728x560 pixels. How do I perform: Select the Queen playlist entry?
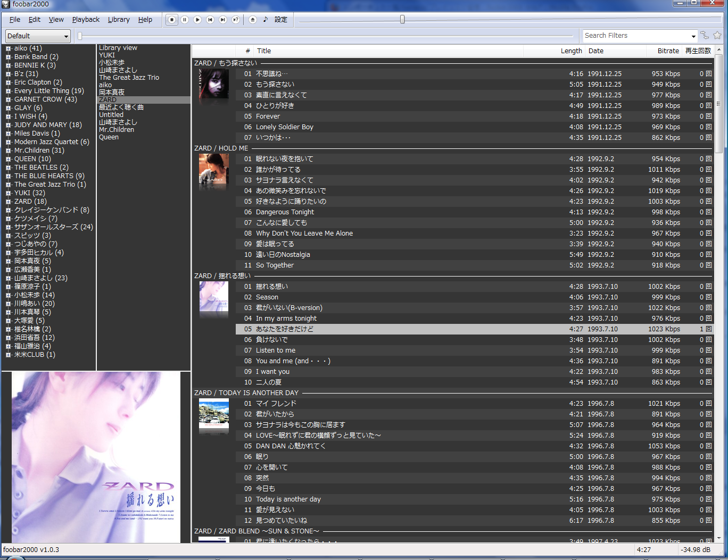(109, 137)
